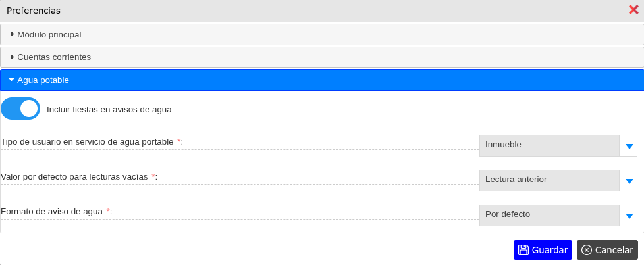Toggle Incluir fiestas en avisos de agua
Screen dimensions: 644x265
click(x=20, y=109)
